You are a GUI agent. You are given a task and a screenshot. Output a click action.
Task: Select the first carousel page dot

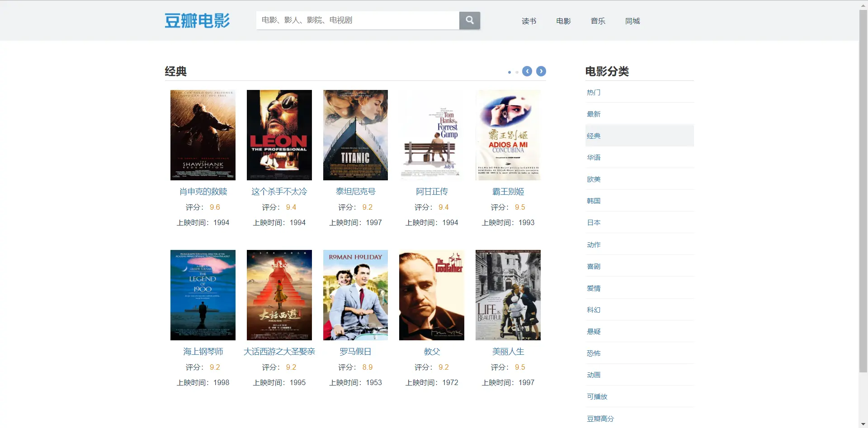click(509, 72)
